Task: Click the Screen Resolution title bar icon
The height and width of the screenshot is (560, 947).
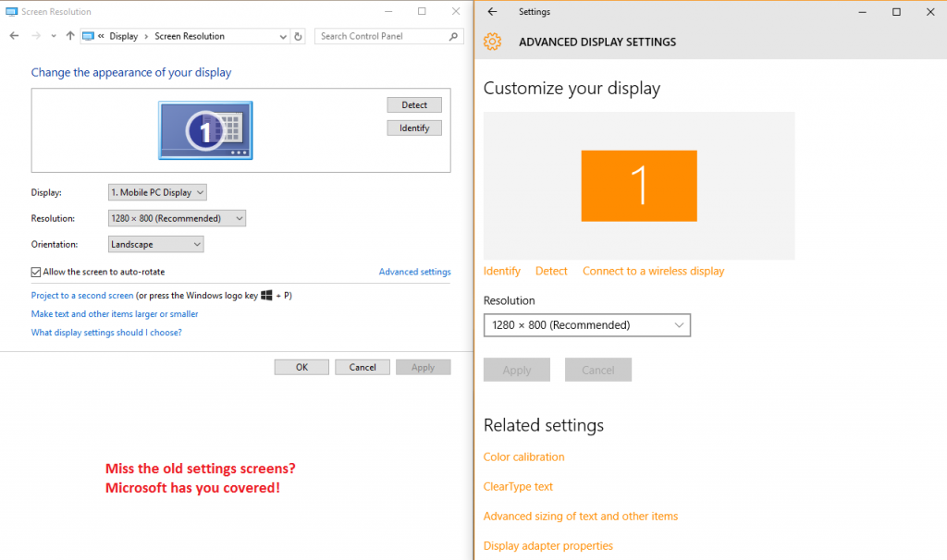Action: 11,11
